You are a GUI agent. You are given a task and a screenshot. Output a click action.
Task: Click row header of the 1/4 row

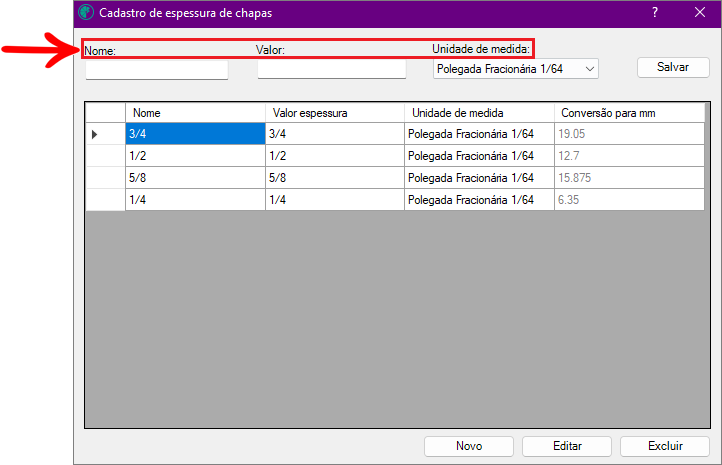[105, 200]
